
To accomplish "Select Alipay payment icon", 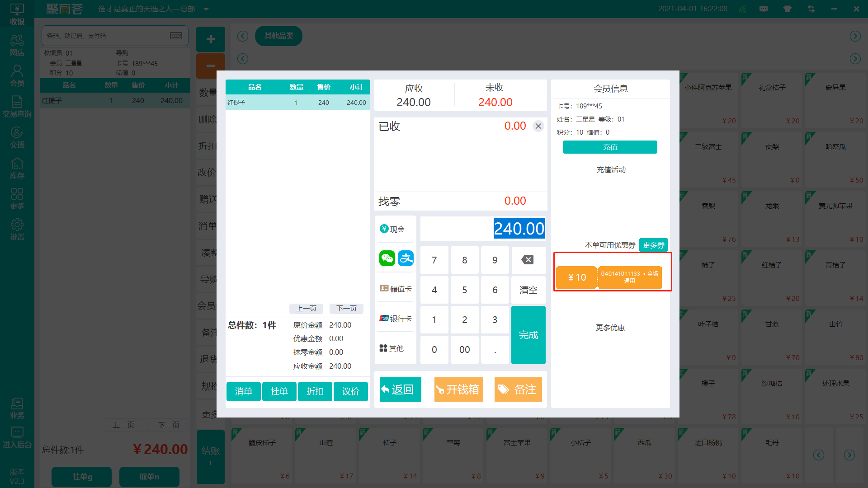I will click(x=406, y=258).
